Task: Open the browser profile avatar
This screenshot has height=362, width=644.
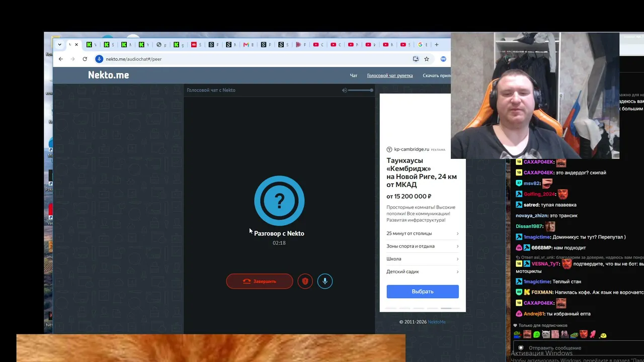Action: [443, 59]
